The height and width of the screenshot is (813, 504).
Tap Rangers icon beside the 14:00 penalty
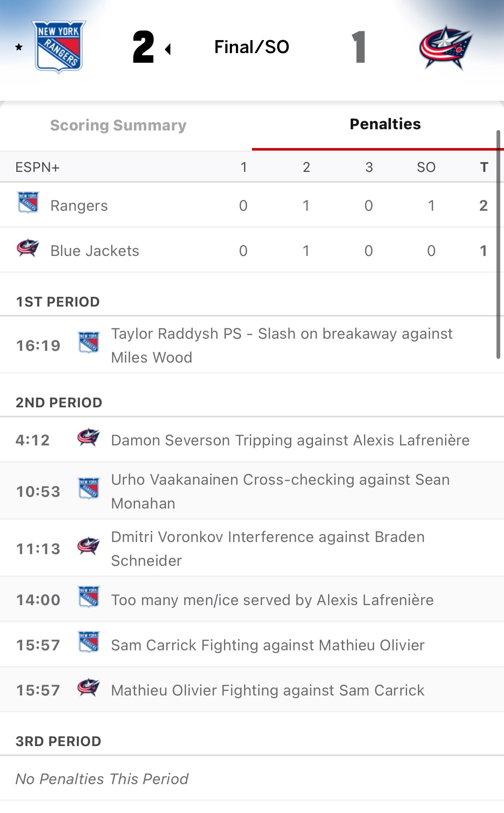coord(89,596)
